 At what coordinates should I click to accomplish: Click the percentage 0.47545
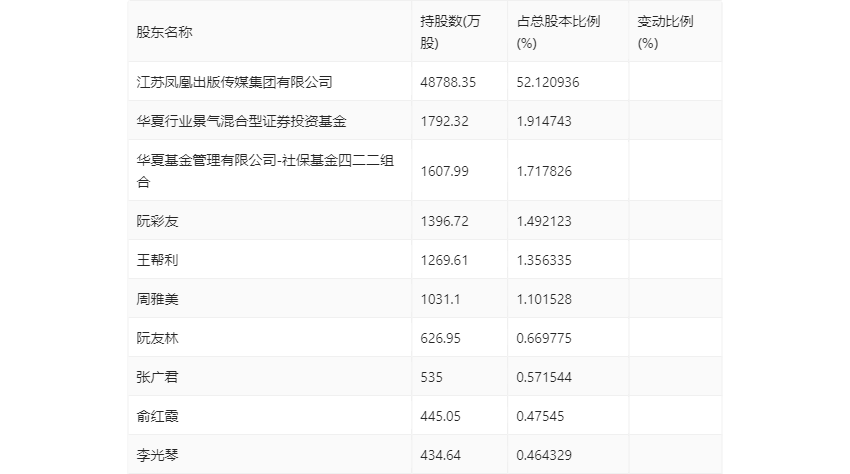click(x=540, y=416)
